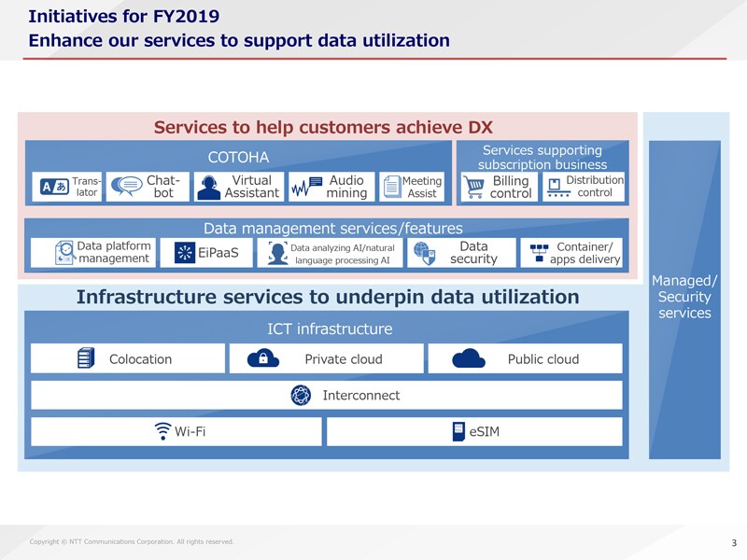
Task: Click the Public cloud icon
Action: point(469,358)
